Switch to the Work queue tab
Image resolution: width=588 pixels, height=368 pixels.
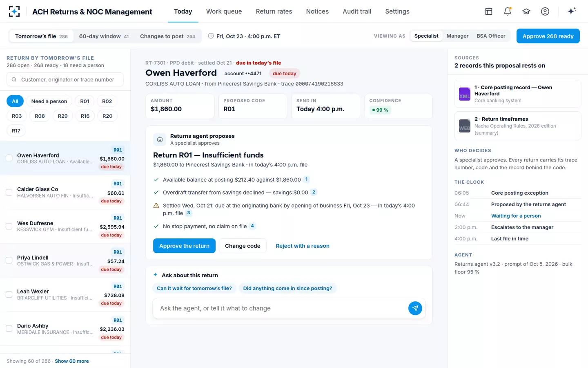pyautogui.click(x=224, y=11)
